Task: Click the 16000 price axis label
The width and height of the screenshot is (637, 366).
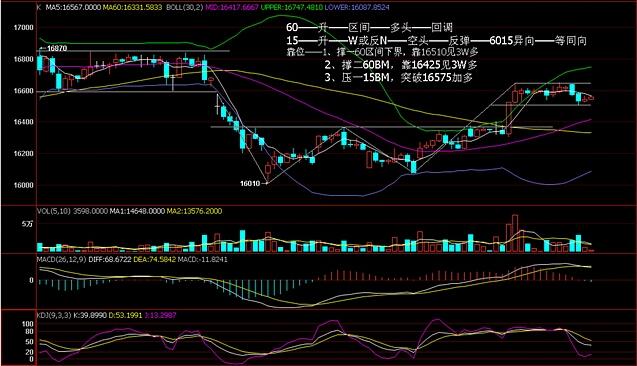Action: (x=24, y=185)
